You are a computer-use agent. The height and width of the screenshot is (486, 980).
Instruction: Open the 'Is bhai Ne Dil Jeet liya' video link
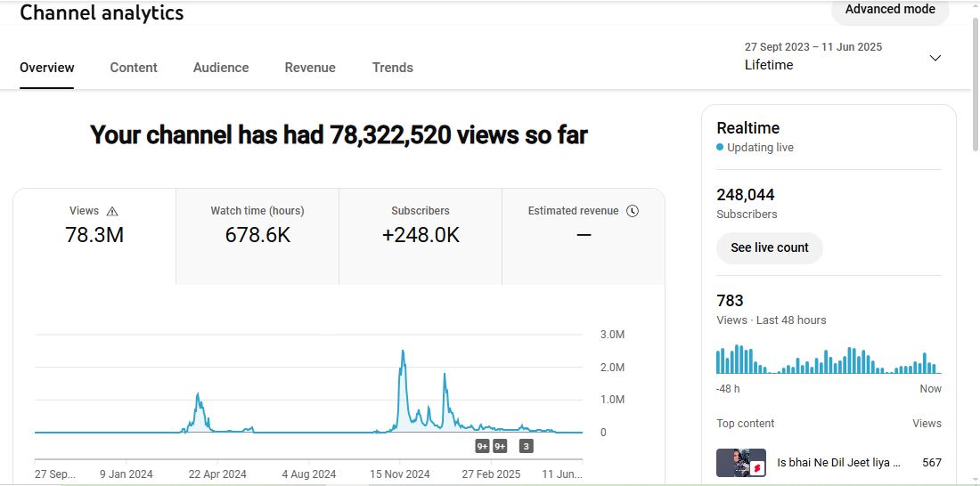point(838,463)
